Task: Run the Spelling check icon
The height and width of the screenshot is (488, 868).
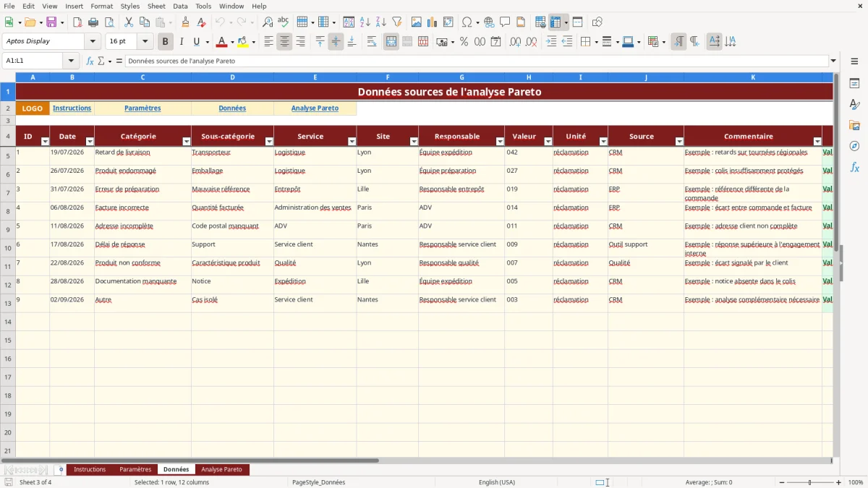Action: 284,22
